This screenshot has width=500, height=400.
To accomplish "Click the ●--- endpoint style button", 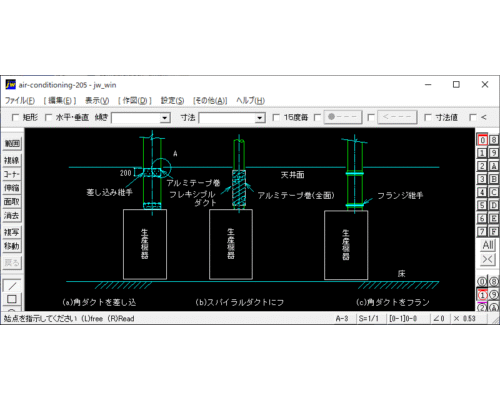I will (x=343, y=117).
